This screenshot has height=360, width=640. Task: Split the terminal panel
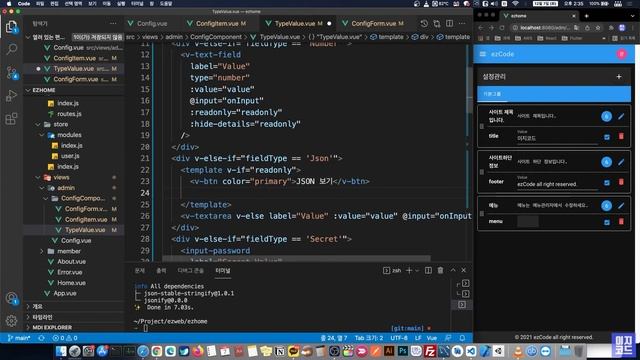pos(428,270)
